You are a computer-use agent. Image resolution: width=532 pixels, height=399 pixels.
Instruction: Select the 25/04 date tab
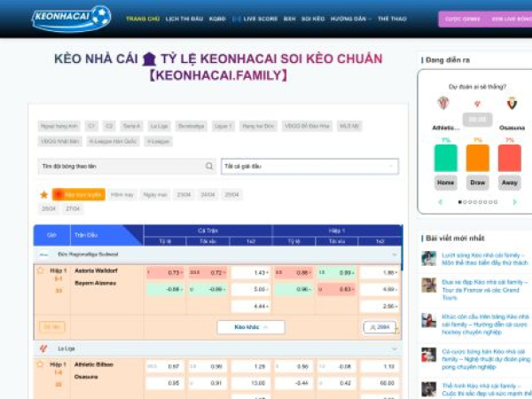coord(231,195)
